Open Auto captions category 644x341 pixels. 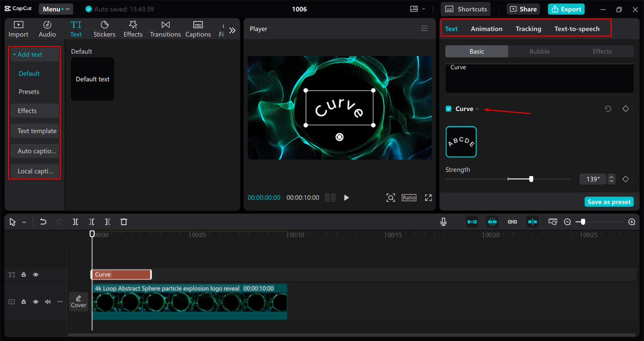[x=34, y=151]
